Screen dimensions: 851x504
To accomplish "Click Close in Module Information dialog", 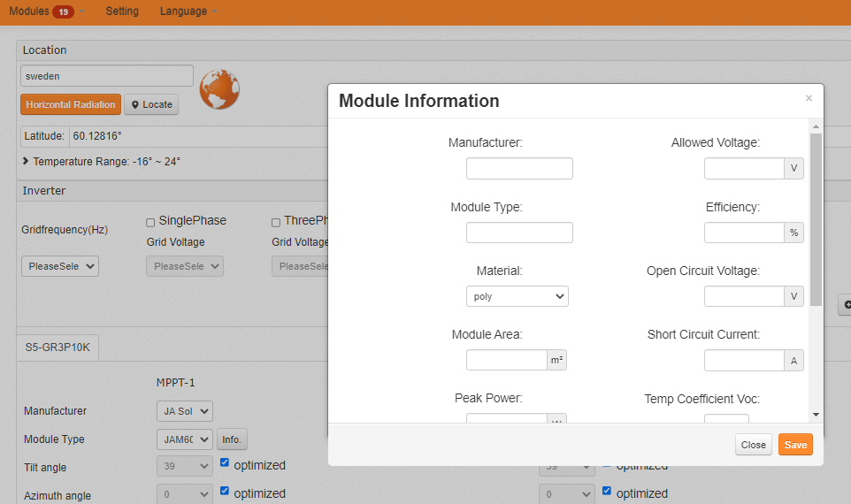I will click(754, 445).
